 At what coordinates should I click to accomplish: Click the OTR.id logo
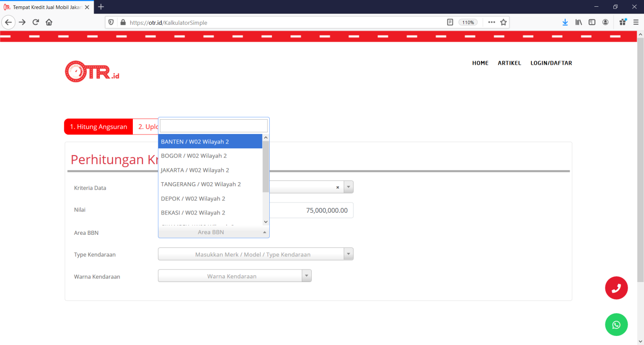click(92, 72)
